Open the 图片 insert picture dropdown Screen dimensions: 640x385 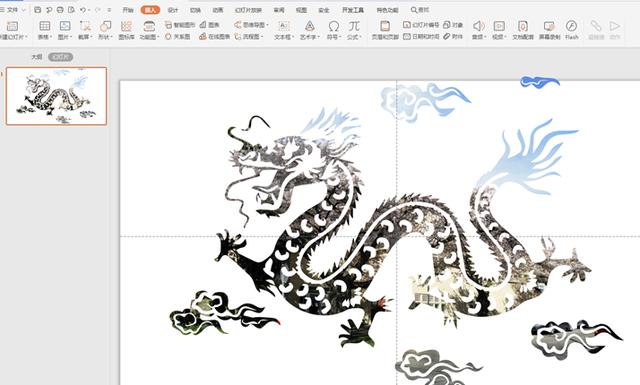[65, 30]
